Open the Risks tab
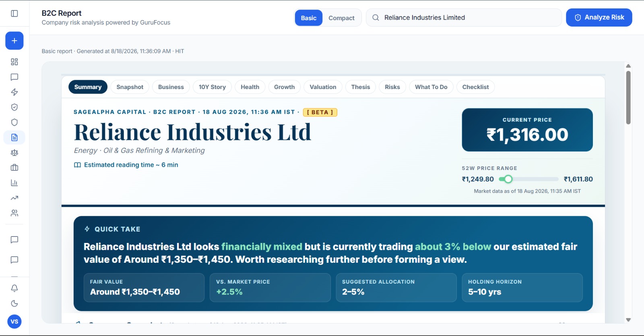The height and width of the screenshot is (336, 644). tap(392, 87)
